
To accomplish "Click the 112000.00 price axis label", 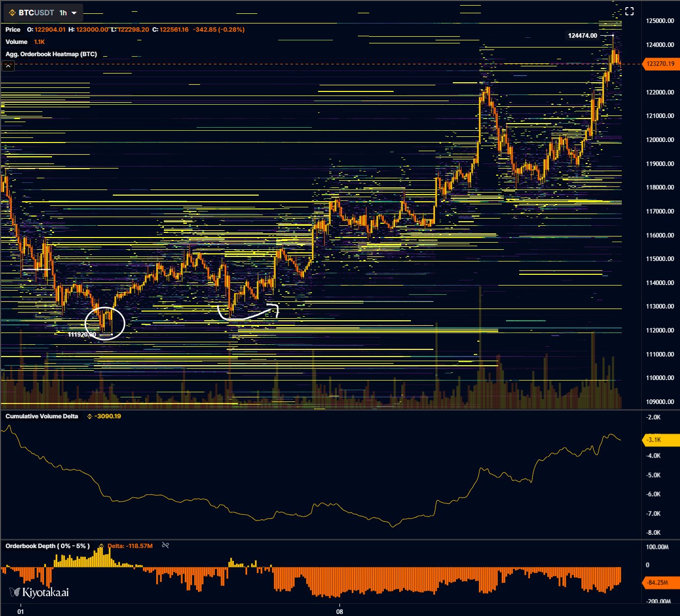I will click(x=660, y=330).
